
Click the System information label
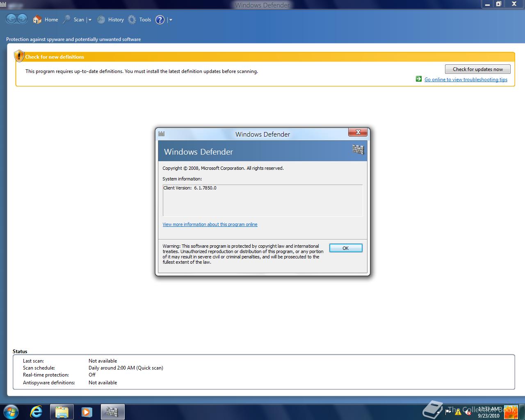[x=182, y=179]
